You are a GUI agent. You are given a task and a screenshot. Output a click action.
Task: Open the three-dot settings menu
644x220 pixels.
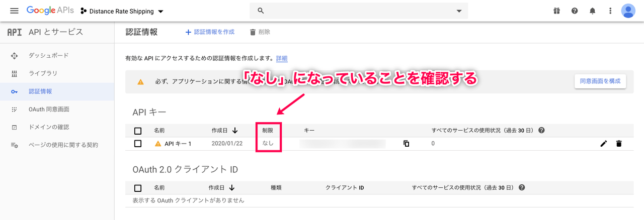point(610,11)
